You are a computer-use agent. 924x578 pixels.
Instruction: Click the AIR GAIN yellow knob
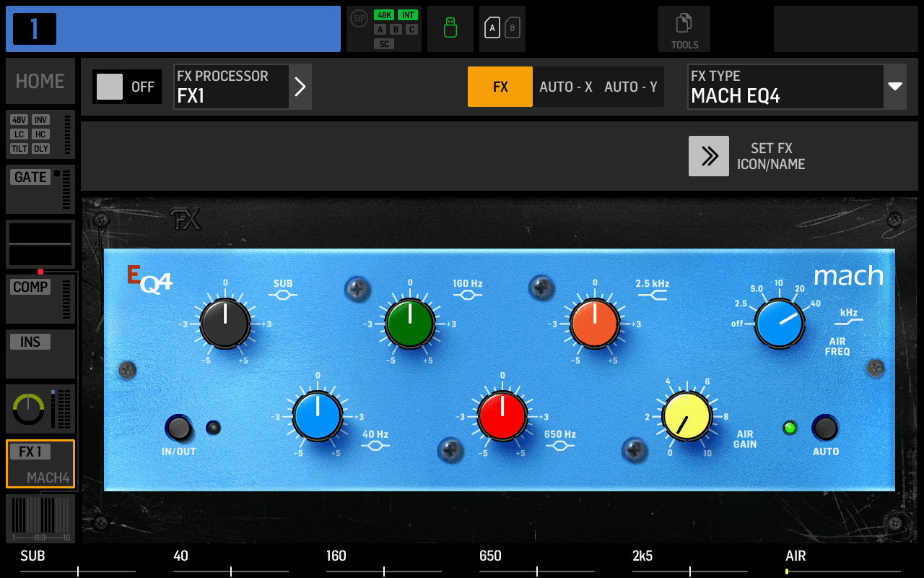click(x=687, y=416)
